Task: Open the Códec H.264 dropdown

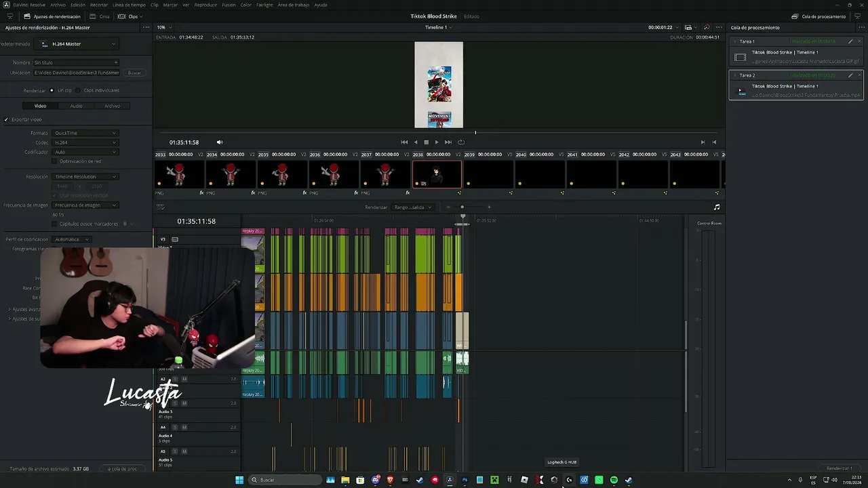Action: (x=85, y=142)
